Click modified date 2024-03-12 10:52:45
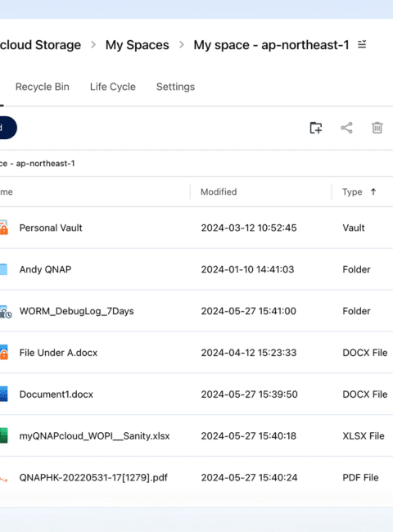Viewport: 393px width, 532px height. click(249, 228)
